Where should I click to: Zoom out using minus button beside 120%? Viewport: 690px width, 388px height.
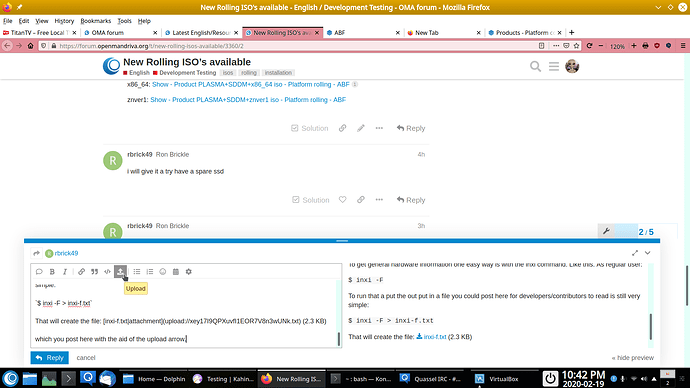601,46
